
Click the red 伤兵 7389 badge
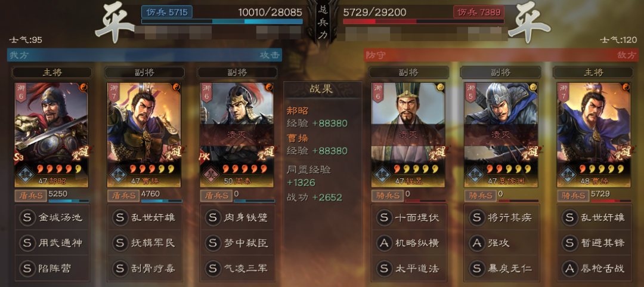(x=478, y=12)
